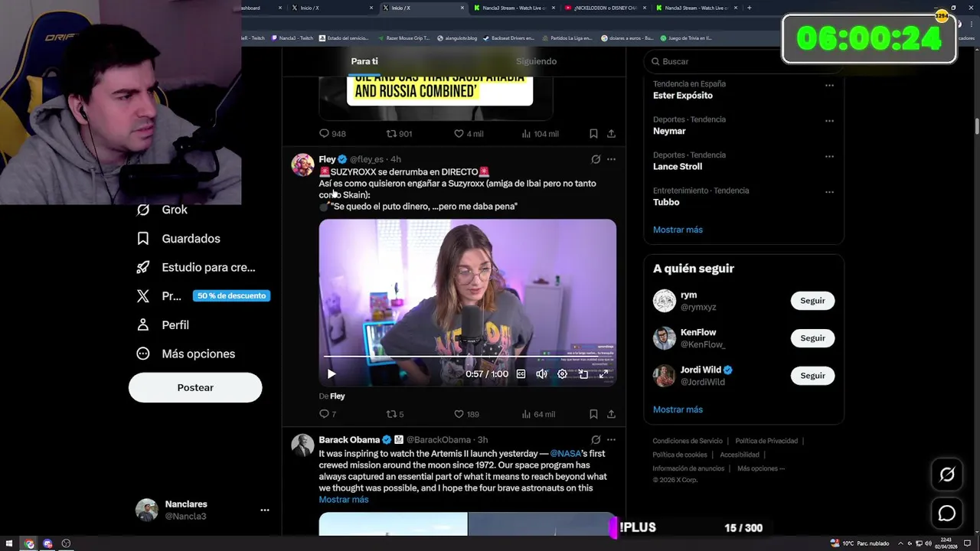Show more accounts under A quién seguir
The width and height of the screenshot is (980, 551).
pos(678,409)
